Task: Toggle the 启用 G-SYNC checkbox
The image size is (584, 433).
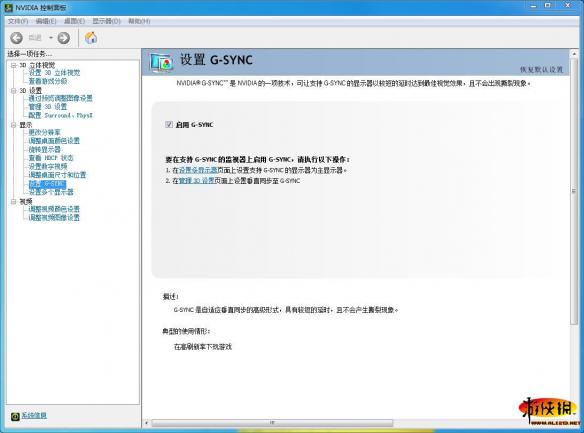Action: pos(169,124)
